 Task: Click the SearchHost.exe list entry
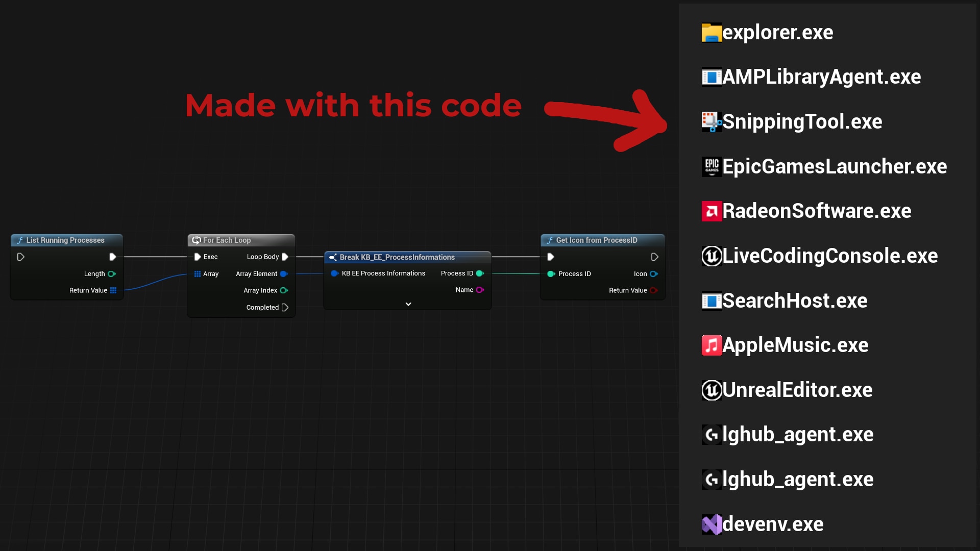(x=794, y=301)
